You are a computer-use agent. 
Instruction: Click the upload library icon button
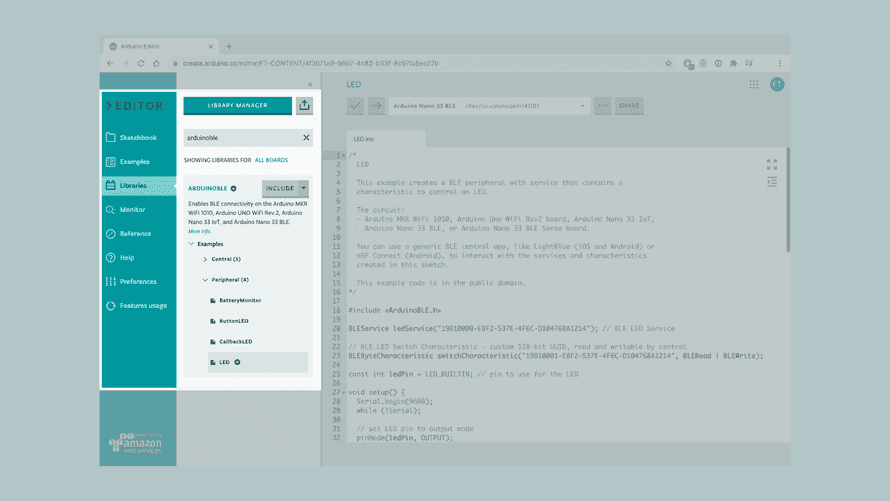[x=304, y=106]
